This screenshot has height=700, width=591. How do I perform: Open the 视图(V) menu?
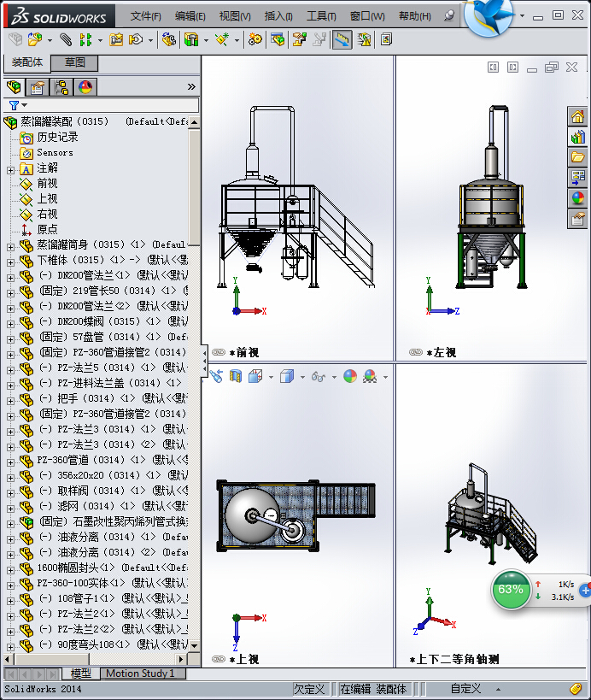[x=235, y=16]
